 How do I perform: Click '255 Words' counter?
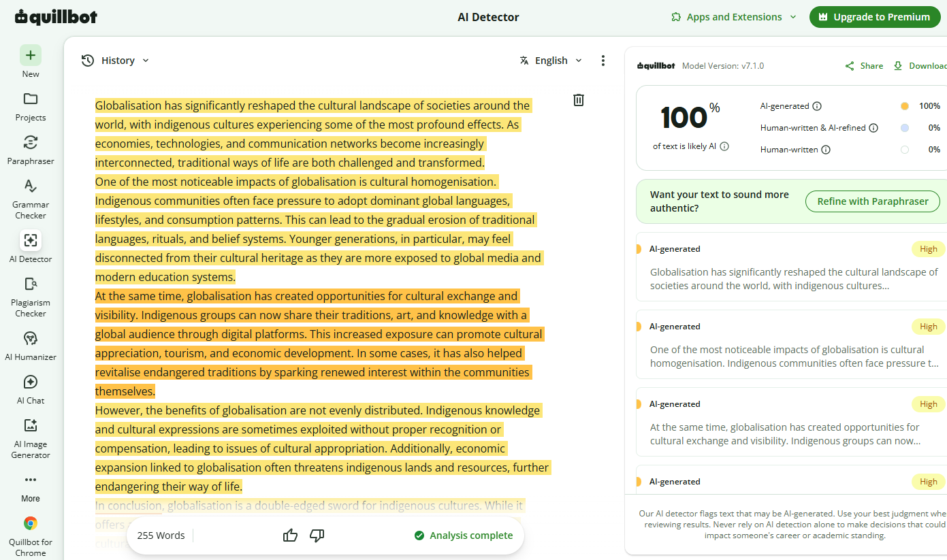(161, 536)
